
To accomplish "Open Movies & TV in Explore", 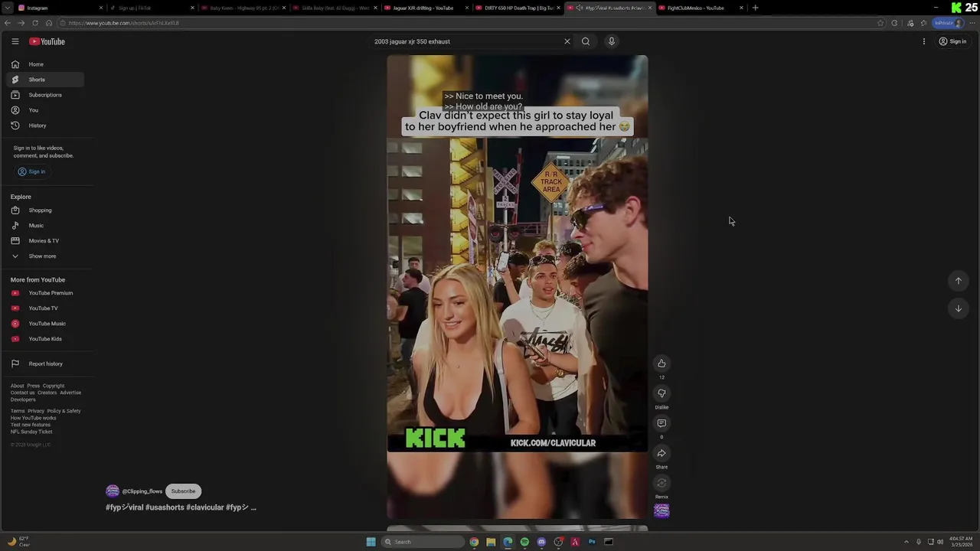I will 46,241.
